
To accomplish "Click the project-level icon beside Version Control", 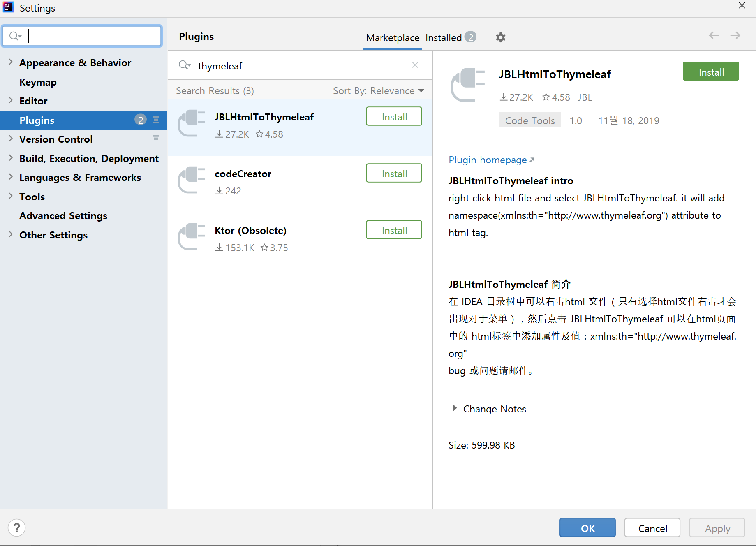I will pos(156,139).
